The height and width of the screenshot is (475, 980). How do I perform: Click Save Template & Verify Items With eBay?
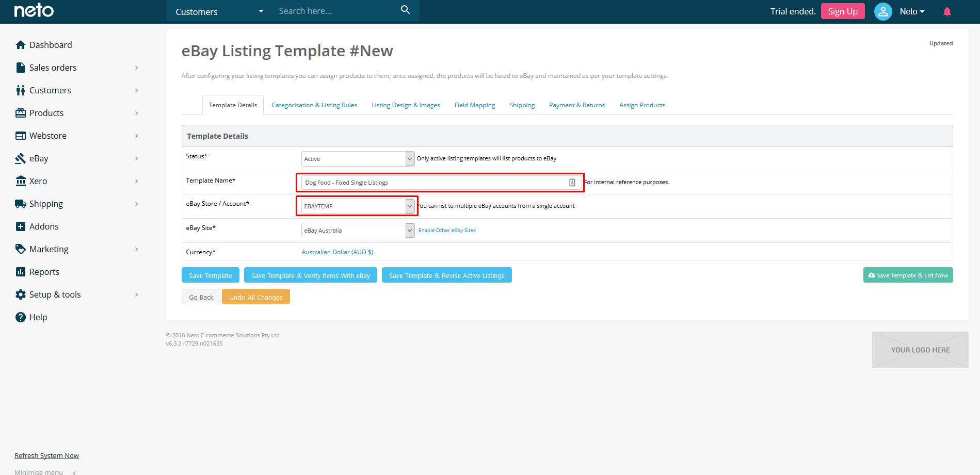311,275
